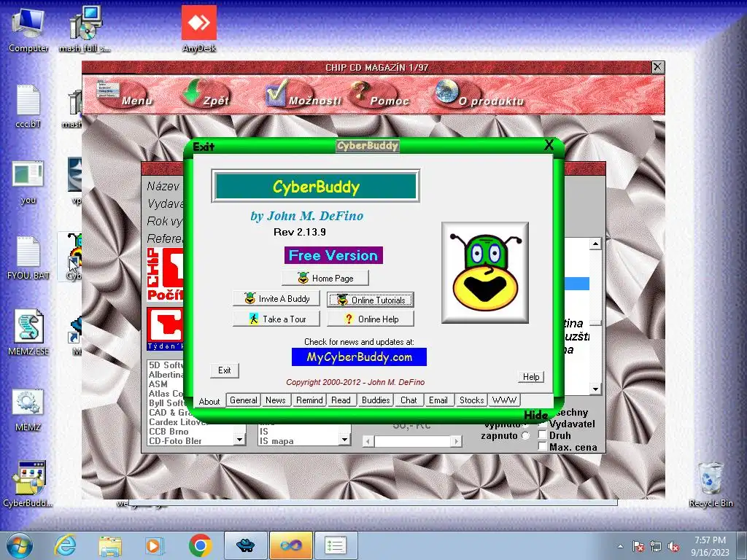Select CD-Foto Bler in publisher list
This screenshot has height=560, width=747.
(x=175, y=441)
